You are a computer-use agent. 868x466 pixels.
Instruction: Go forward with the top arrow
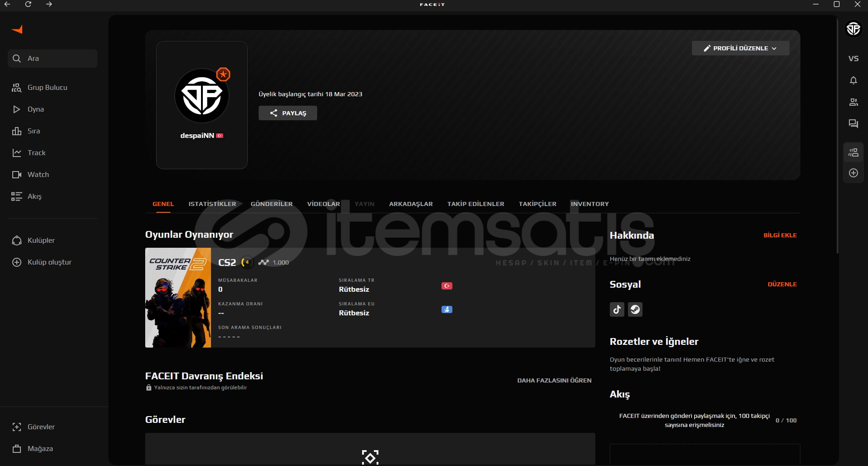pyautogui.click(x=49, y=4)
